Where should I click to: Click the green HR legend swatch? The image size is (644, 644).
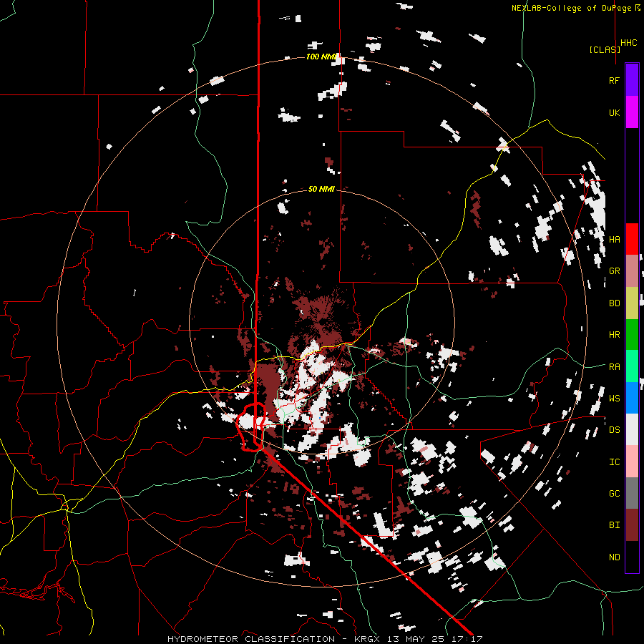pos(632,335)
